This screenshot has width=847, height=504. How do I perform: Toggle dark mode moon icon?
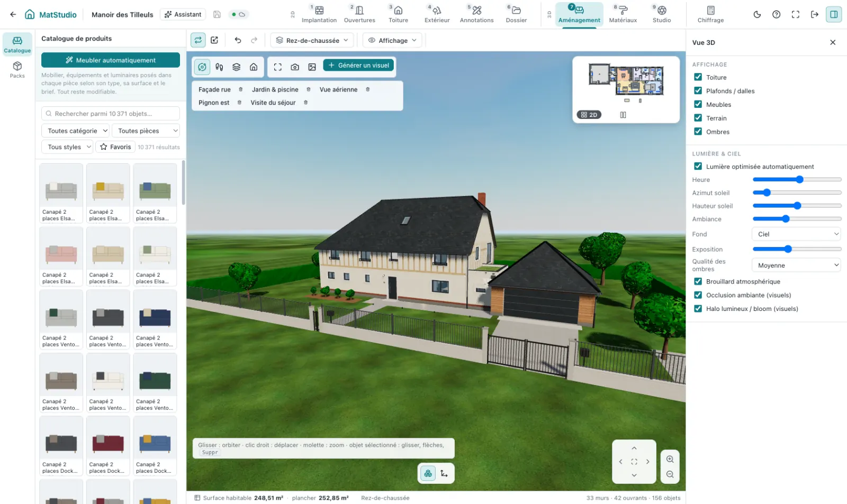(757, 14)
